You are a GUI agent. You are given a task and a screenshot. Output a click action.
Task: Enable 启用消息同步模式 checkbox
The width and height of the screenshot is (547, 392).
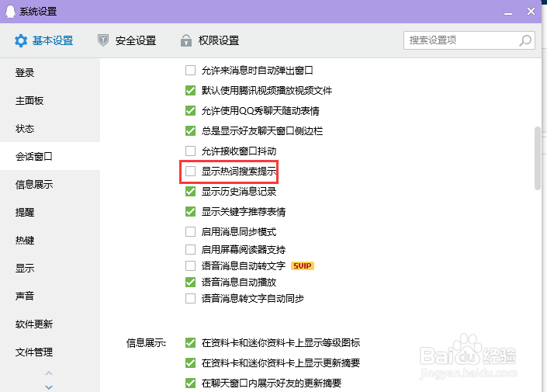190,232
